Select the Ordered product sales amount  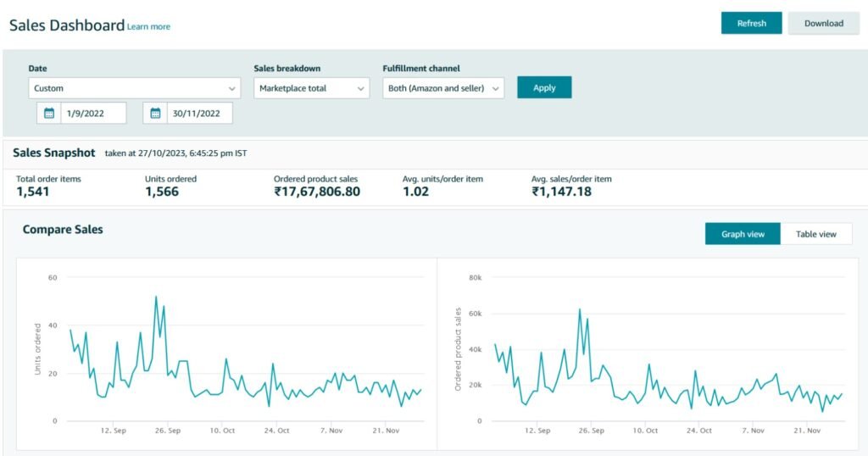click(317, 192)
